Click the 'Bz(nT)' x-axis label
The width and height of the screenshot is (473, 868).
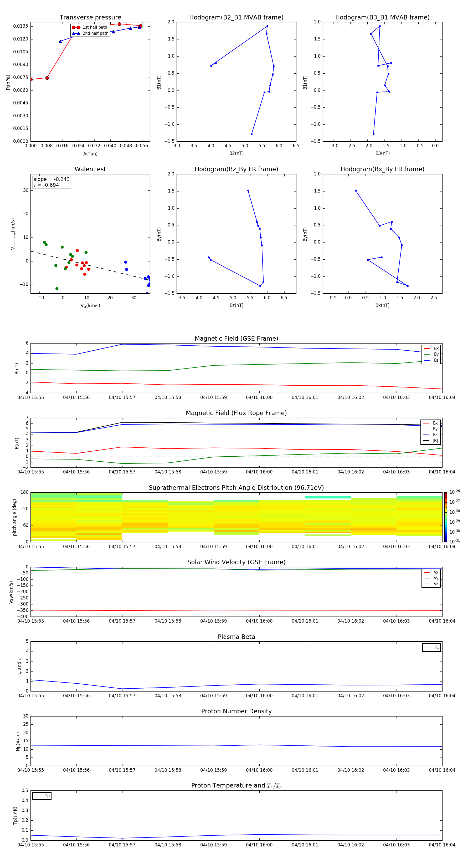pyautogui.click(x=236, y=305)
